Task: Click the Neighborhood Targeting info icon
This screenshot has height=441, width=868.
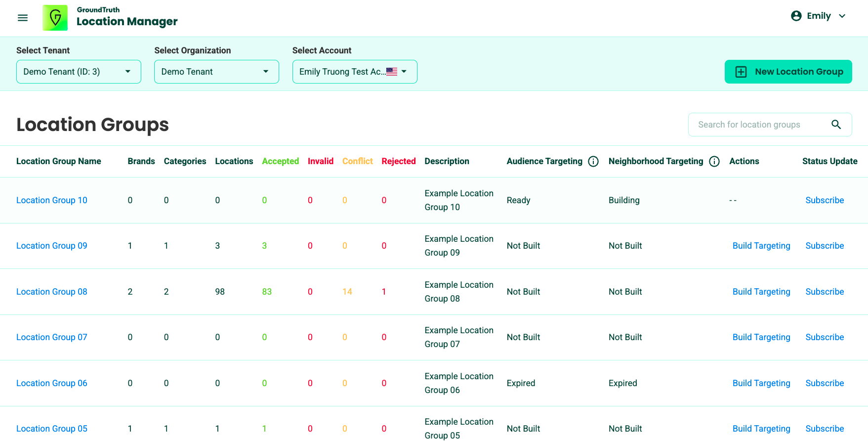Action: click(x=714, y=162)
